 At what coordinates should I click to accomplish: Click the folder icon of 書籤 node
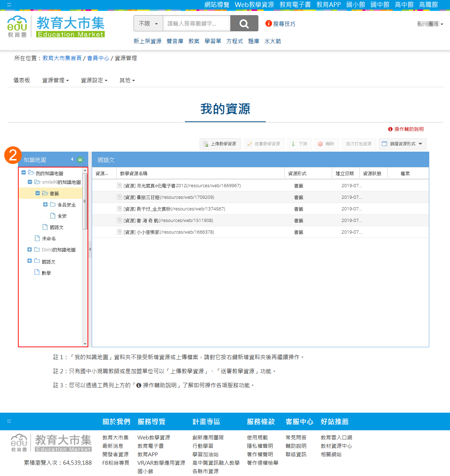(45, 193)
